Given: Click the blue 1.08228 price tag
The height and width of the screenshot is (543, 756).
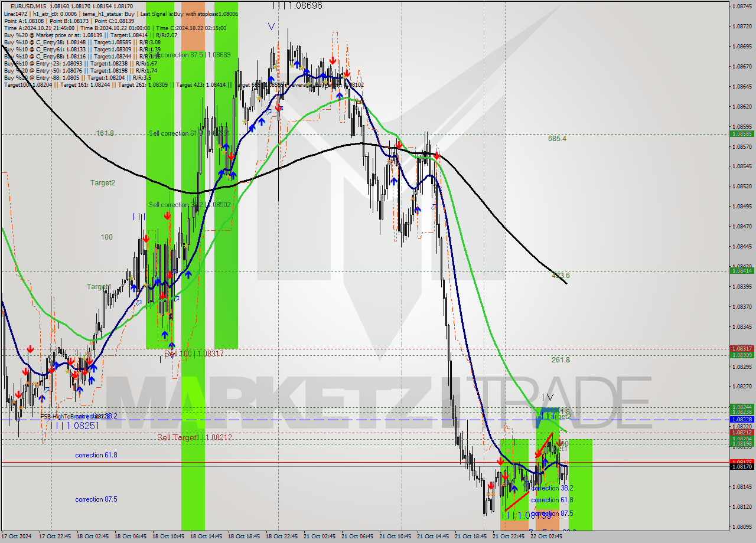Looking at the screenshot, I should 743,420.
